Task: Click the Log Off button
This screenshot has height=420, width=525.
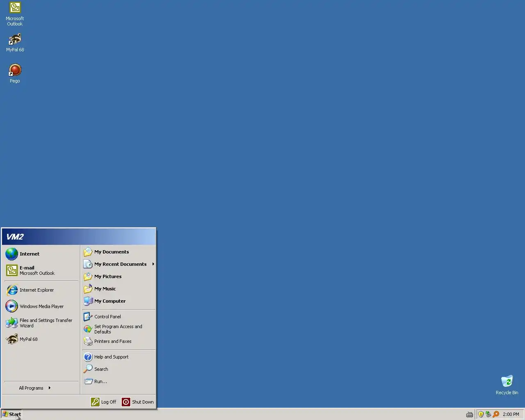Action: 103,402
